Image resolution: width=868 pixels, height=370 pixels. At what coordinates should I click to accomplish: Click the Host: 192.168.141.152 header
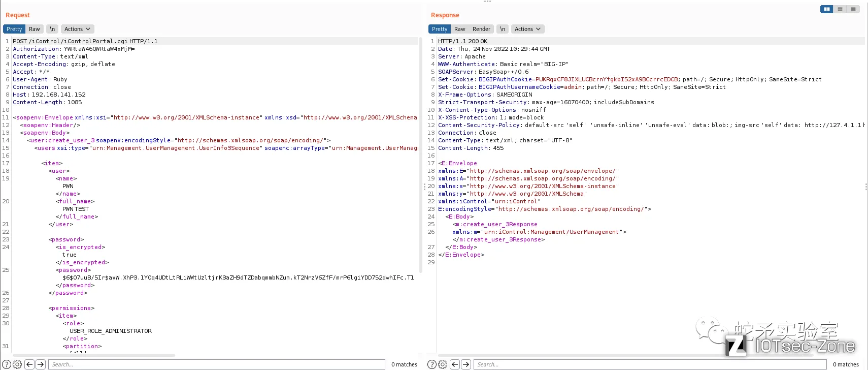pyautogui.click(x=49, y=95)
